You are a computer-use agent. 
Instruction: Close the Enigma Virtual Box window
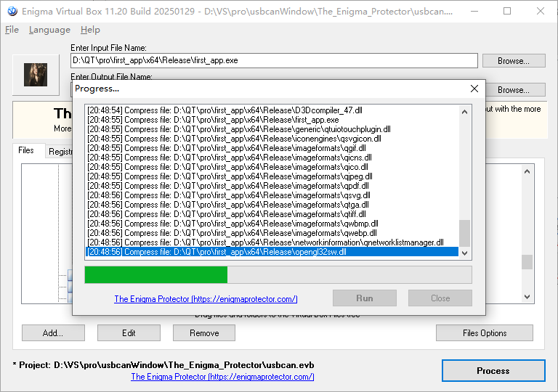click(541, 12)
